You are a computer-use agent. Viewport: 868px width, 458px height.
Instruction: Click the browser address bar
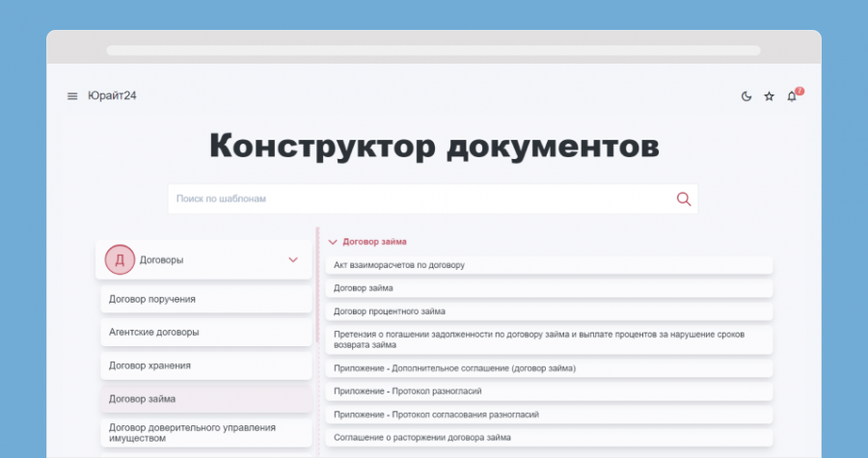click(x=433, y=50)
